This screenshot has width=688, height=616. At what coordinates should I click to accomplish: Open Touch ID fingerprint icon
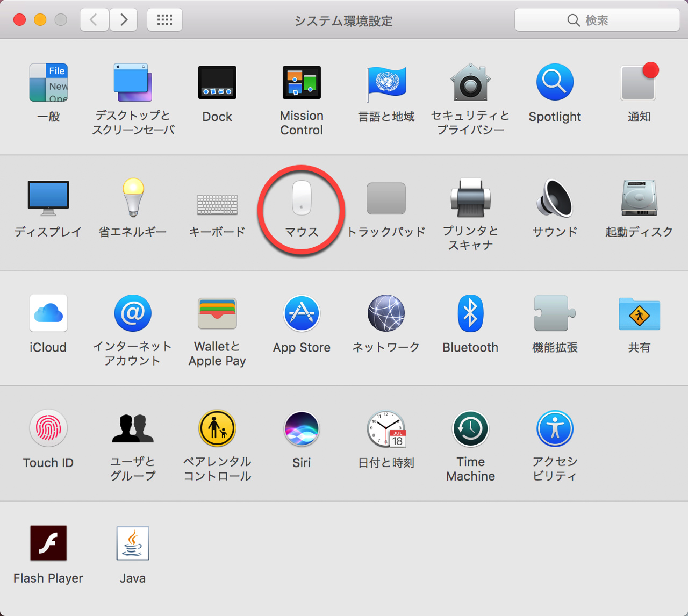48,428
